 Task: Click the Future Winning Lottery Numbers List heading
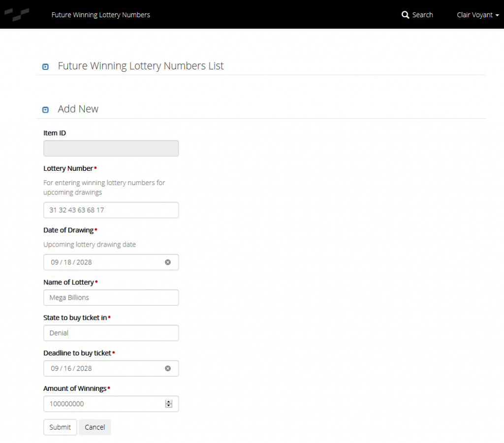140,66
